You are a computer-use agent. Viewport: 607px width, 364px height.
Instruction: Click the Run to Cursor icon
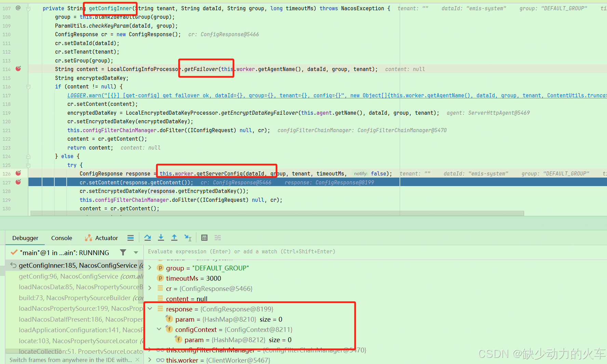pyautogui.click(x=188, y=238)
